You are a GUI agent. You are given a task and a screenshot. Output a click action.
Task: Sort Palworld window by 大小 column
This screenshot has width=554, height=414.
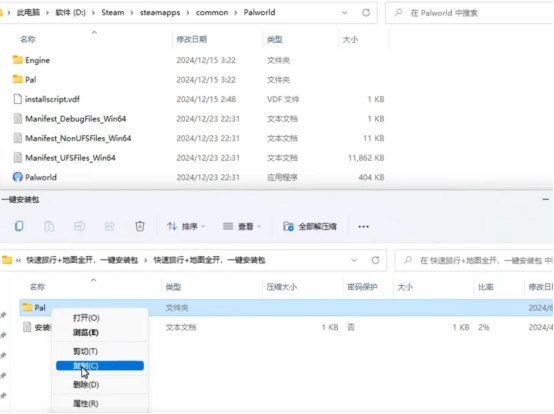(x=350, y=39)
